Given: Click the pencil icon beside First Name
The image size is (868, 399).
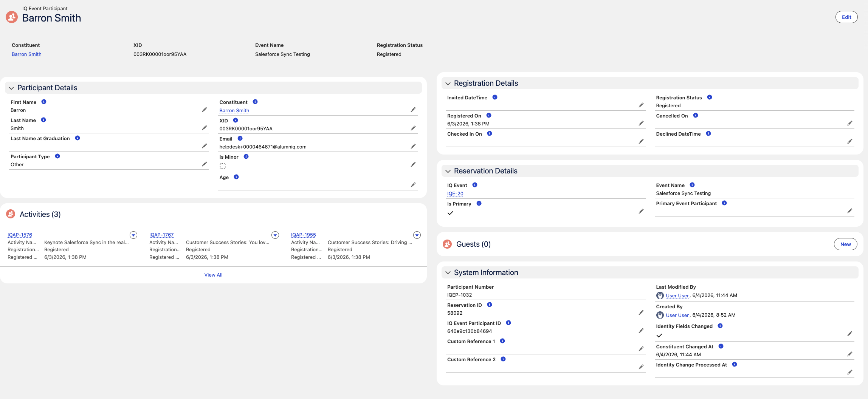Looking at the screenshot, I should [x=205, y=110].
